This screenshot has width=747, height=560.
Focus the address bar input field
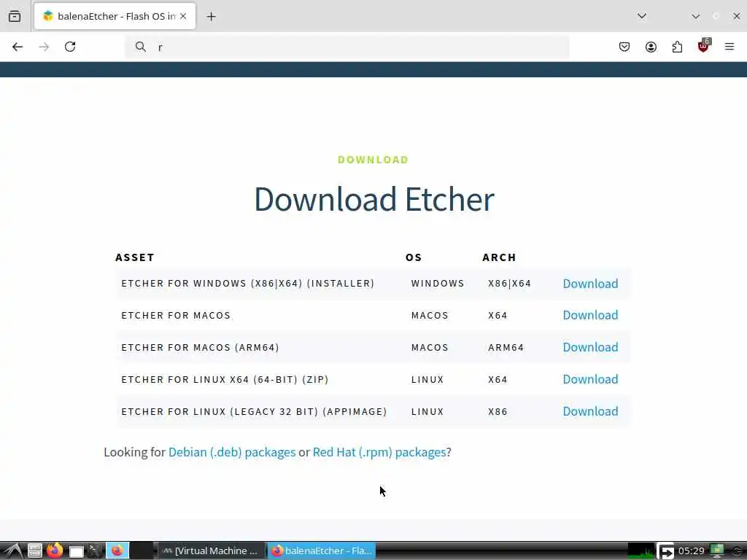(347, 47)
